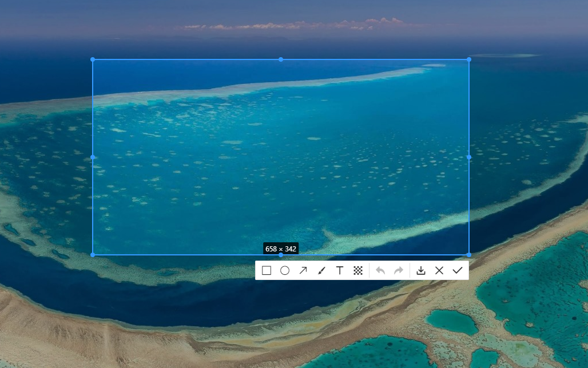The height and width of the screenshot is (368, 588).
Task: Activate the text annotation tool
Action: [339, 270]
